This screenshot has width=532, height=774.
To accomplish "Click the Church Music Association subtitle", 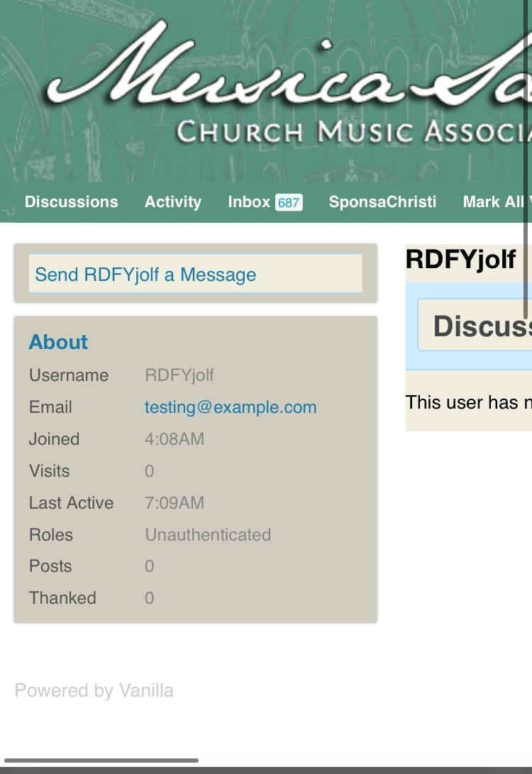I will [354, 132].
